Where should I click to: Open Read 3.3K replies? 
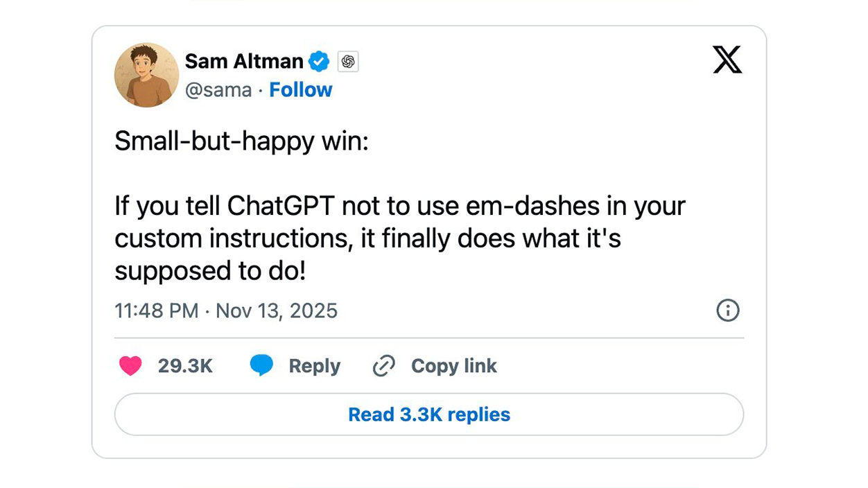click(428, 414)
